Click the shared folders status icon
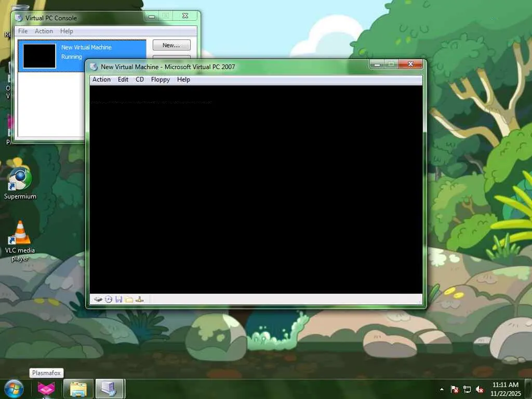The height and width of the screenshot is (399, 532). click(129, 299)
